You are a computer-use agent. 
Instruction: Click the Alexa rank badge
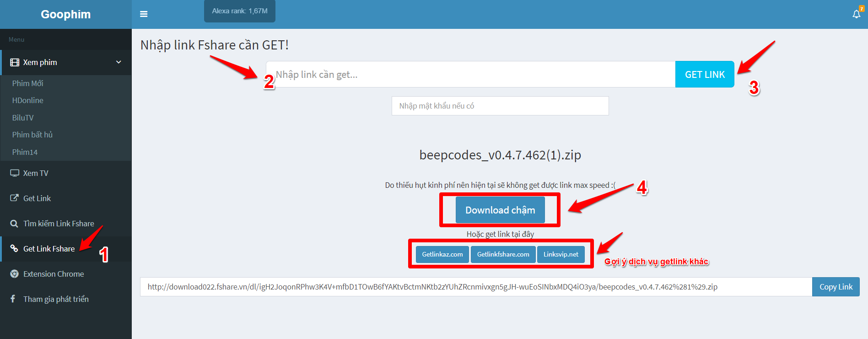(x=240, y=11)
